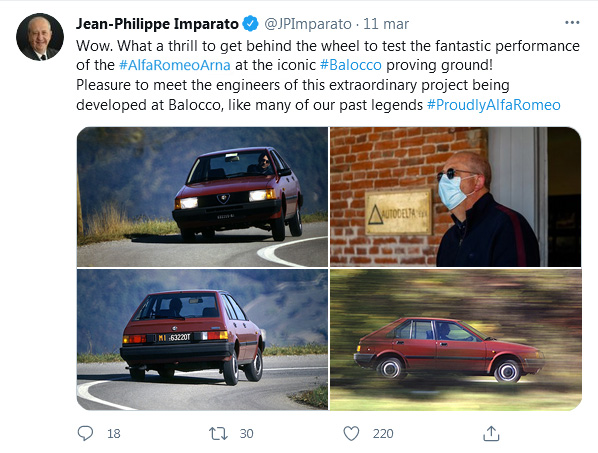This screenshot has height=453, width=598.
Task: Click the reply count 18
Action: pyautogui.click(x=114, y=434)
